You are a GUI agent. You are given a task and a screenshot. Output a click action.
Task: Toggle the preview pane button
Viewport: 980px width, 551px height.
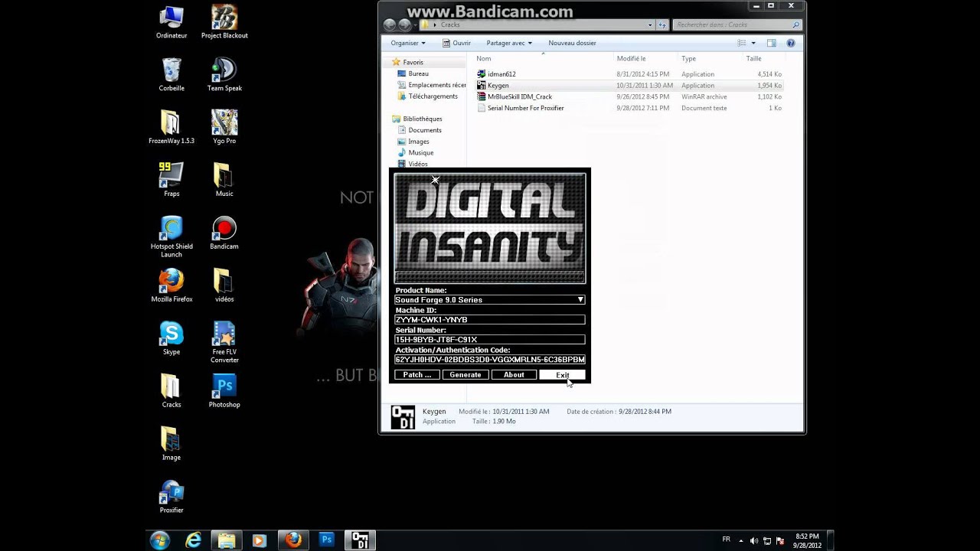pyautogui.click(x=772, y=43)
